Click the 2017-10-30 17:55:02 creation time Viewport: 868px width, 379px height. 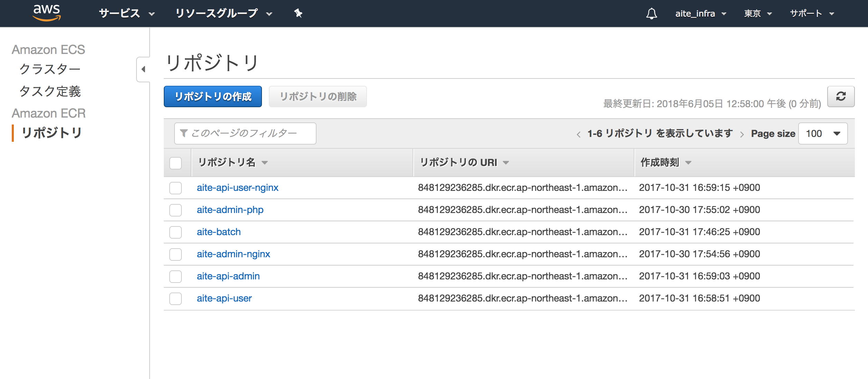click(699, 210)
